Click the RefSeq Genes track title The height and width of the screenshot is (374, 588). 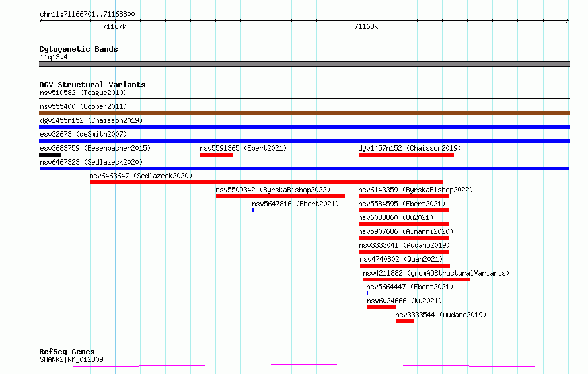click(67, 352)
